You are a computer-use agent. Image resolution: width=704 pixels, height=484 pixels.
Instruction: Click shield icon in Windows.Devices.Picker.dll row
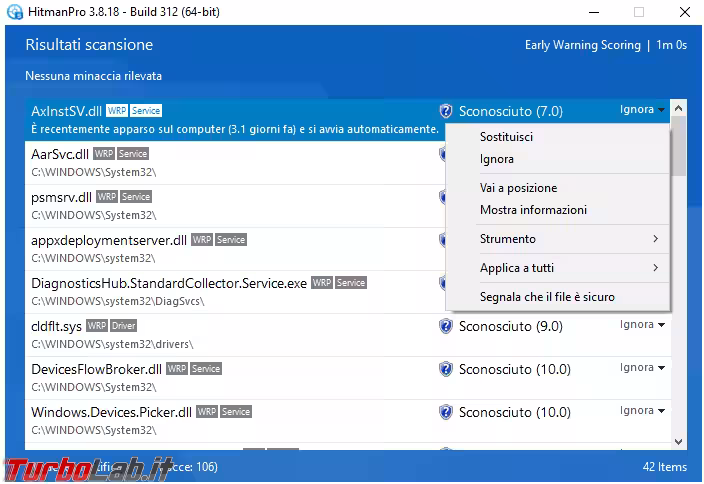pos(445,412)
